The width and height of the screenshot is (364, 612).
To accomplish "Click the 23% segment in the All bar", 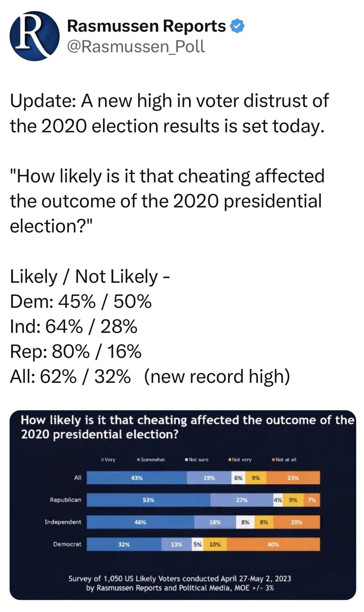I will click(x=293, y=478).
